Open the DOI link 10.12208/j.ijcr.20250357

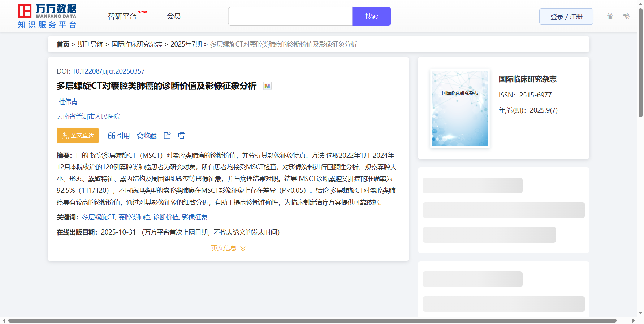(x=108, y=71)
